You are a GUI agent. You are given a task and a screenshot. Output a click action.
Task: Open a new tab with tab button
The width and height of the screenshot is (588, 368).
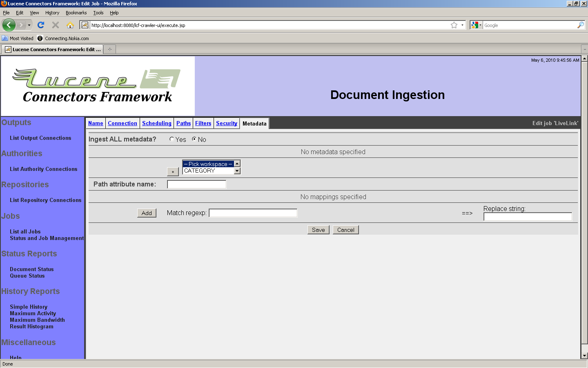point(109,49)
